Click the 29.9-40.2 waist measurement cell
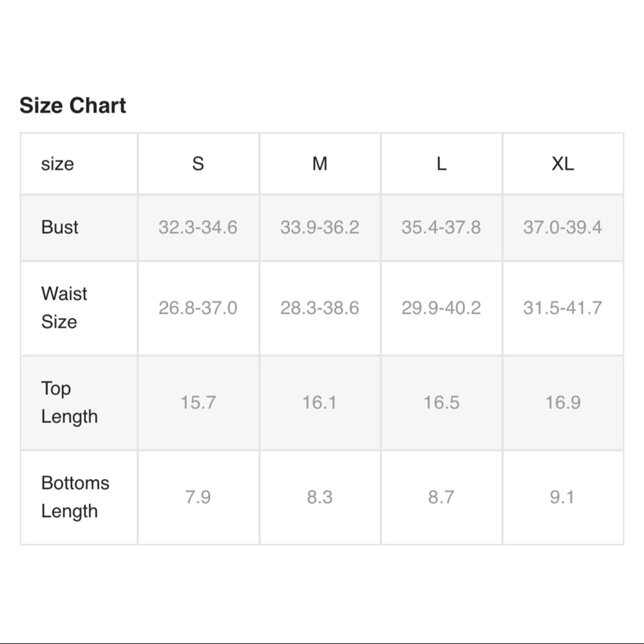This screenshot has width=644, height=644. coord(441,308)
